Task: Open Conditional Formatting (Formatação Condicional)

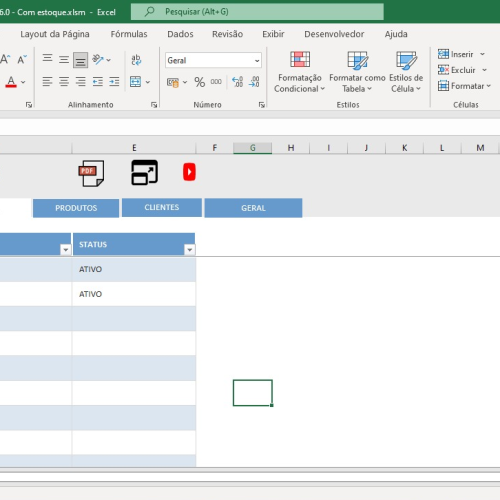Action: (x=299, y=72)
